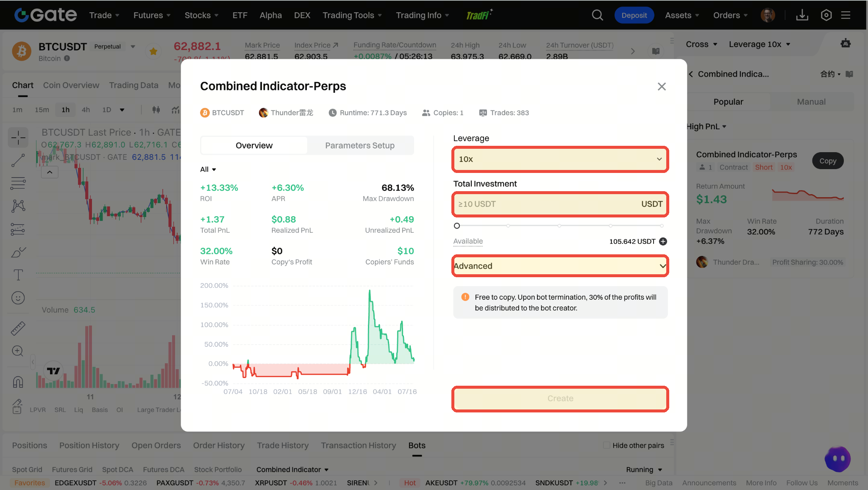Open the Index Price link
This screenshot has width=868, height=490.
316,45
